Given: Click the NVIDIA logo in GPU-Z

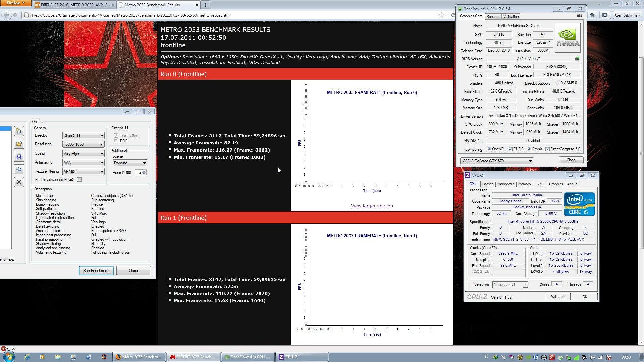Looking at the screenshot, I should (568, 38).
